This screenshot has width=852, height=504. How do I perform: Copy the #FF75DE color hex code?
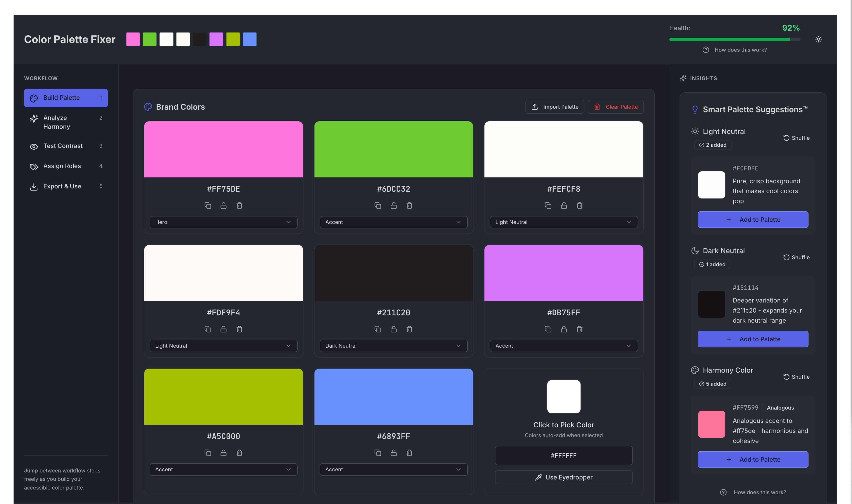click(207, 205)
